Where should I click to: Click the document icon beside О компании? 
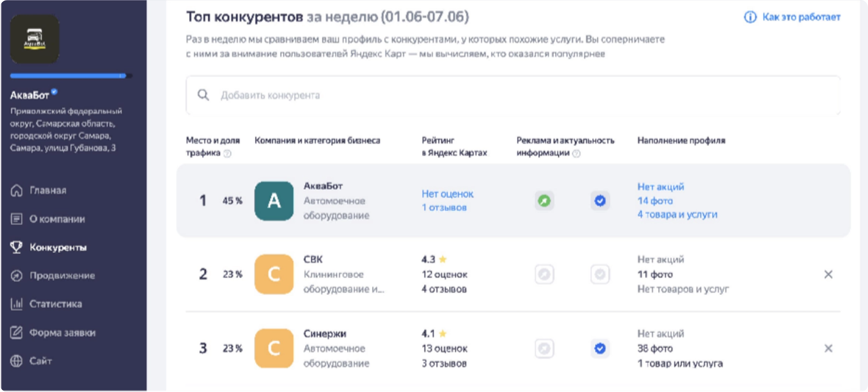[16, 219]
